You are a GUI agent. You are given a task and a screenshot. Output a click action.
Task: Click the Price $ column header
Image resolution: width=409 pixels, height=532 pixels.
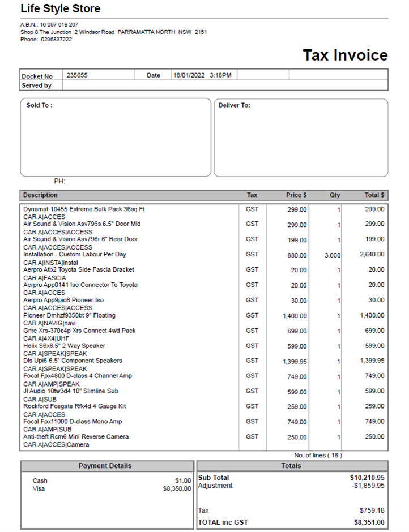tap(296, 195)
